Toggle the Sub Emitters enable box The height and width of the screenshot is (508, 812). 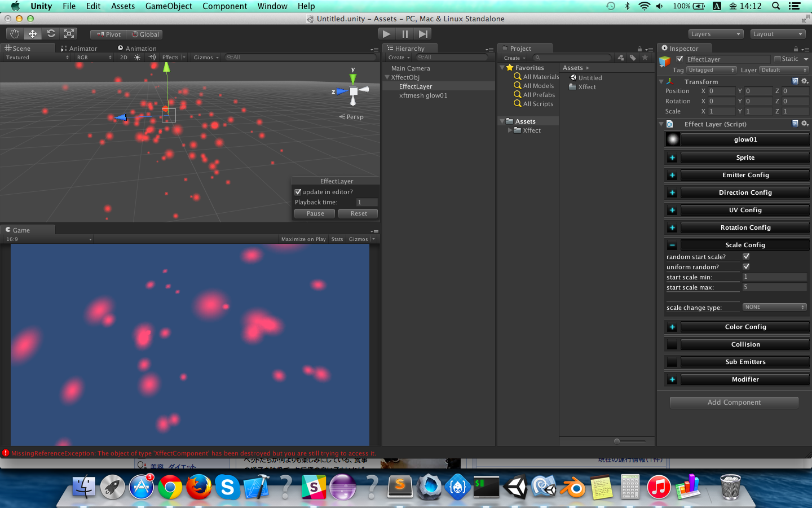[x=672, y=362]
